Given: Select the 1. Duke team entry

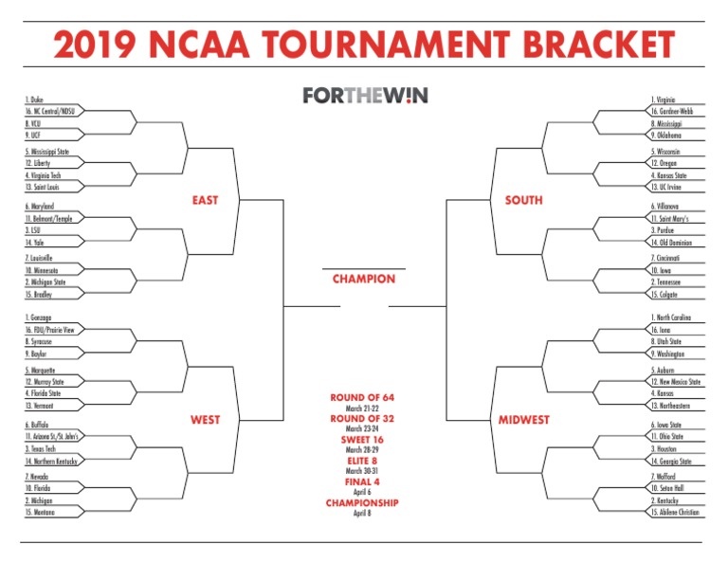Looking at the screenshot, I should pyautogui.click(x=35, y=100).
